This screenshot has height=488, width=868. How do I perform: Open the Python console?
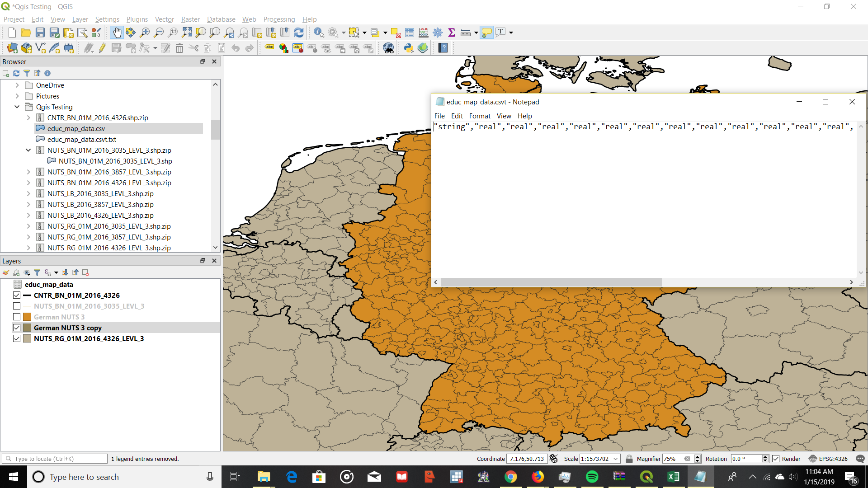click(409, 48)
